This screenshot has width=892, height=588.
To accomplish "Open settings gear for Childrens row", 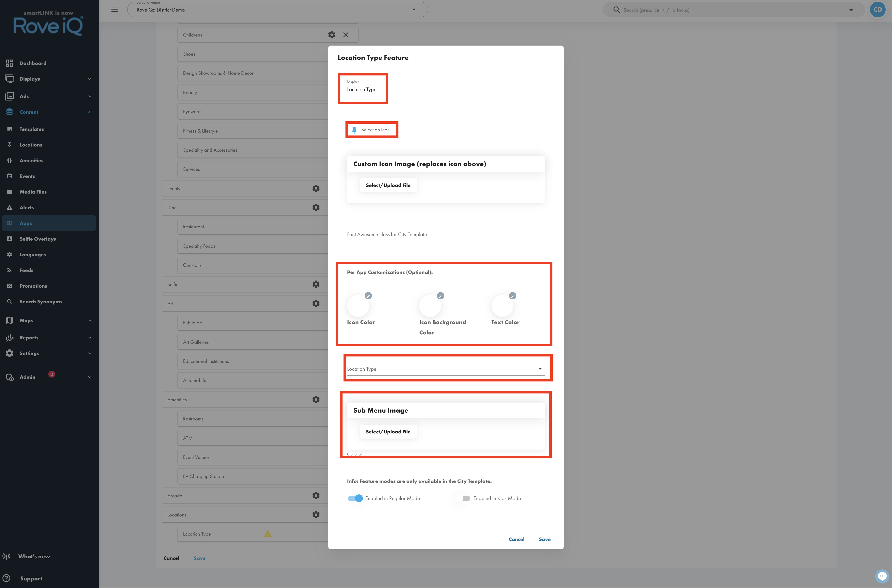I will click(331, 35).
